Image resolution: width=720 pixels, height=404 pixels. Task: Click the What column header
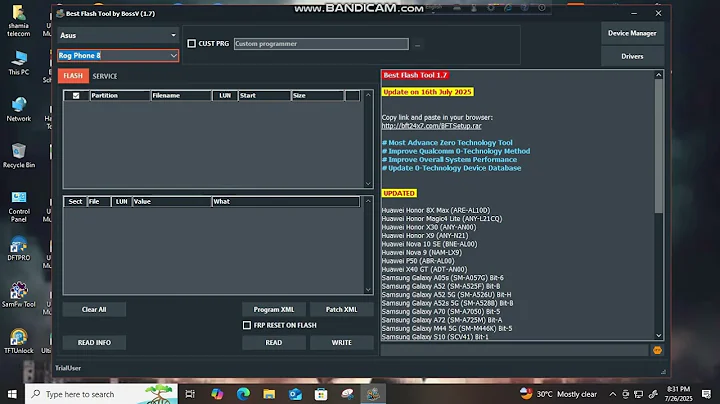point(285,202)
